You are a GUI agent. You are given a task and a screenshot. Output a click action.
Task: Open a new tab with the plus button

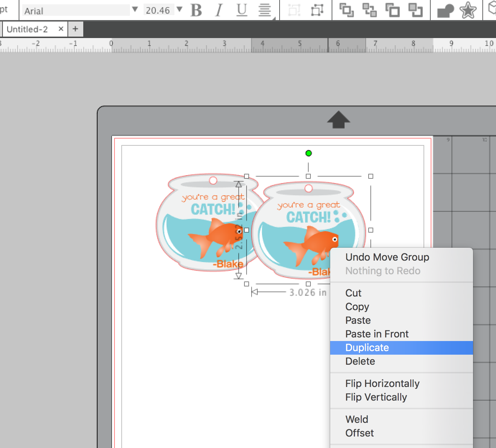pos(75,29)
